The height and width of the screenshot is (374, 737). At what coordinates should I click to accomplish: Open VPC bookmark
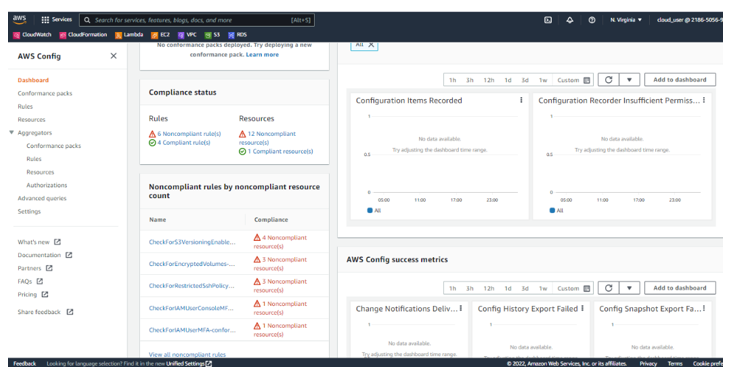[187, 35]
